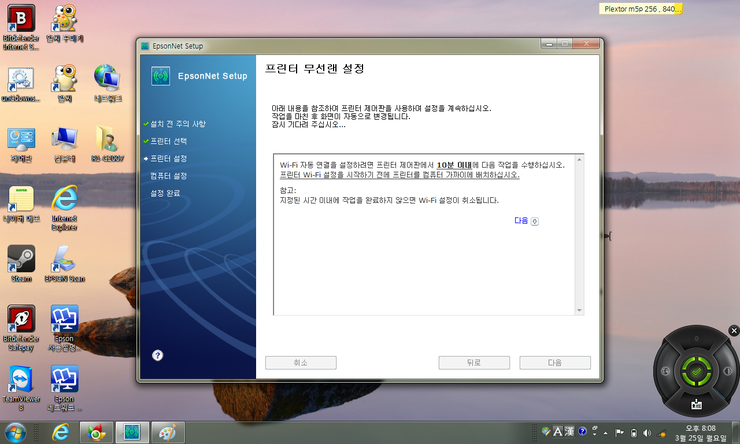
Task: Click the 다음 next button
Action: tap(554, 362)
